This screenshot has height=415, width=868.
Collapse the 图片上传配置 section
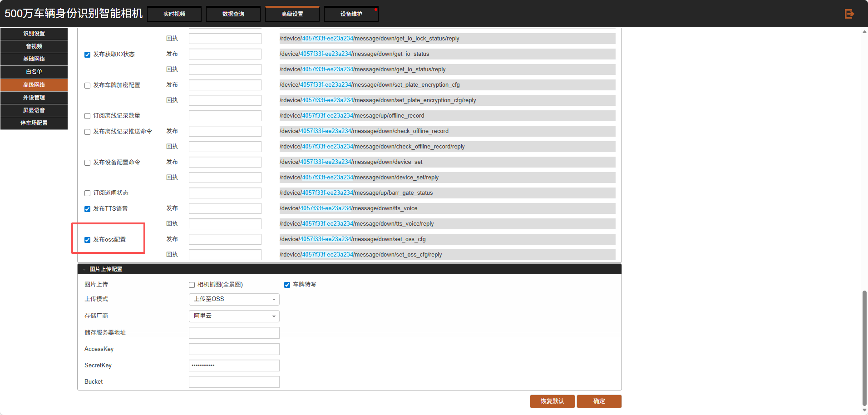coord(84,269)
